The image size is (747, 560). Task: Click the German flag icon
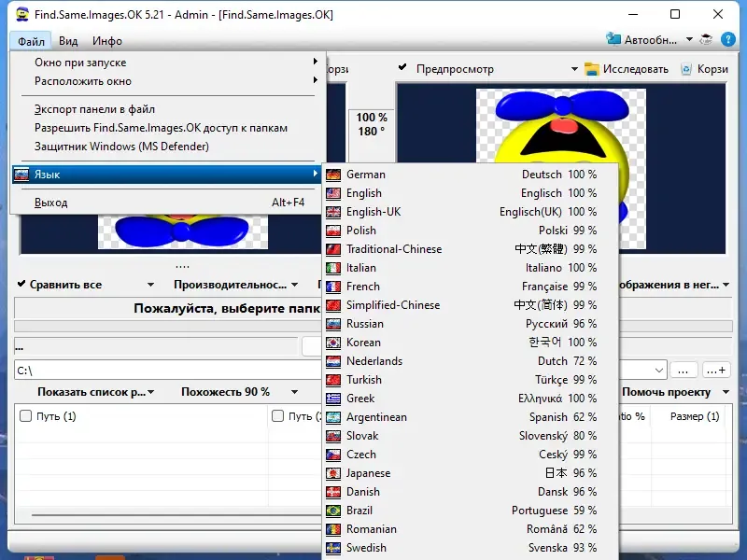tap(333, 175)
